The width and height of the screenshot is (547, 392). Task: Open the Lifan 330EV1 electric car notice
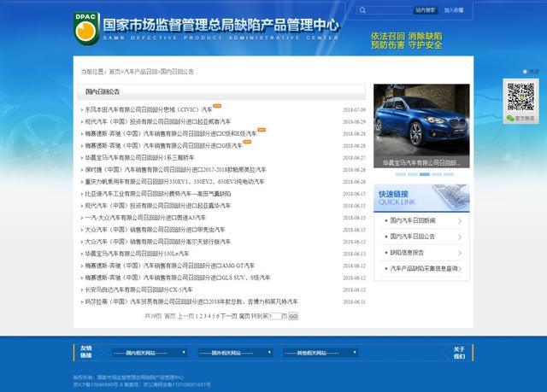pos(174,182)
